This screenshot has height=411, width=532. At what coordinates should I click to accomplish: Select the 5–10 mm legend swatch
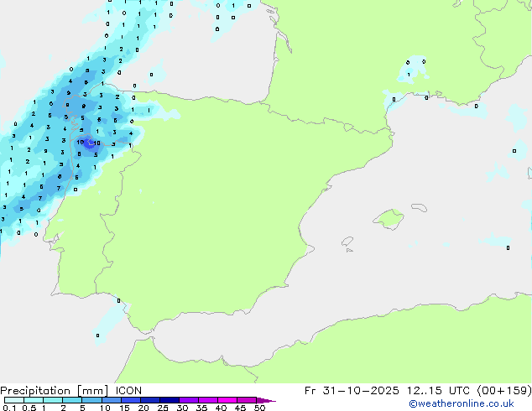[x=91, y=400]
